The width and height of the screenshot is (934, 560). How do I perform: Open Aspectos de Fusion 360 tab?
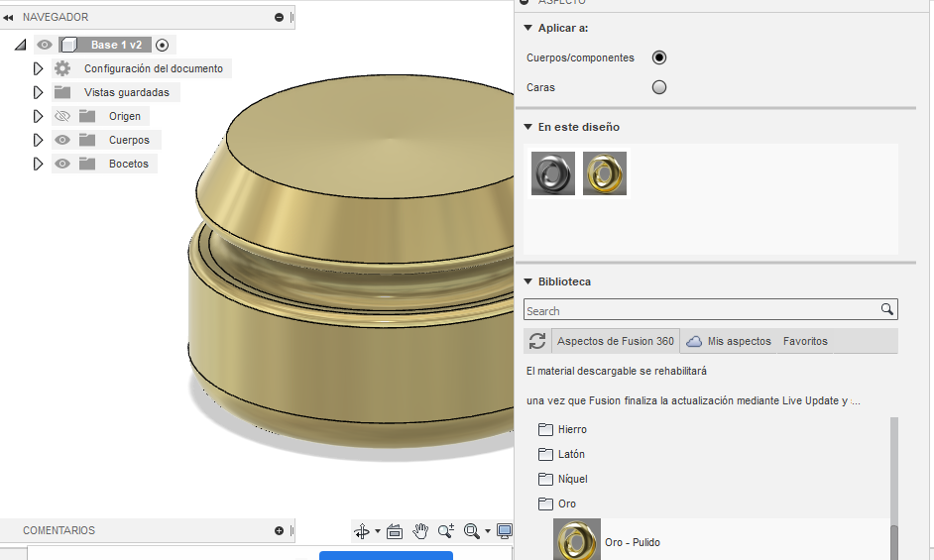[x=616, y=341]
